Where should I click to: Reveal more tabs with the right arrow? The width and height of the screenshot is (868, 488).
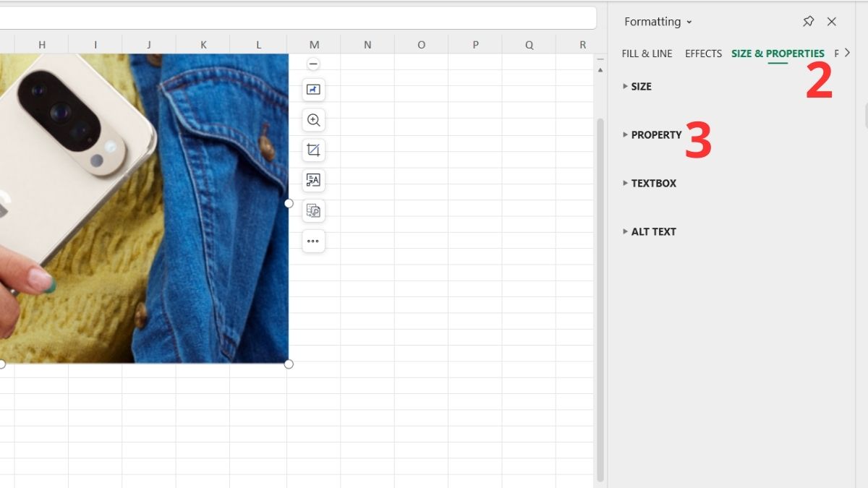[848, 52]
